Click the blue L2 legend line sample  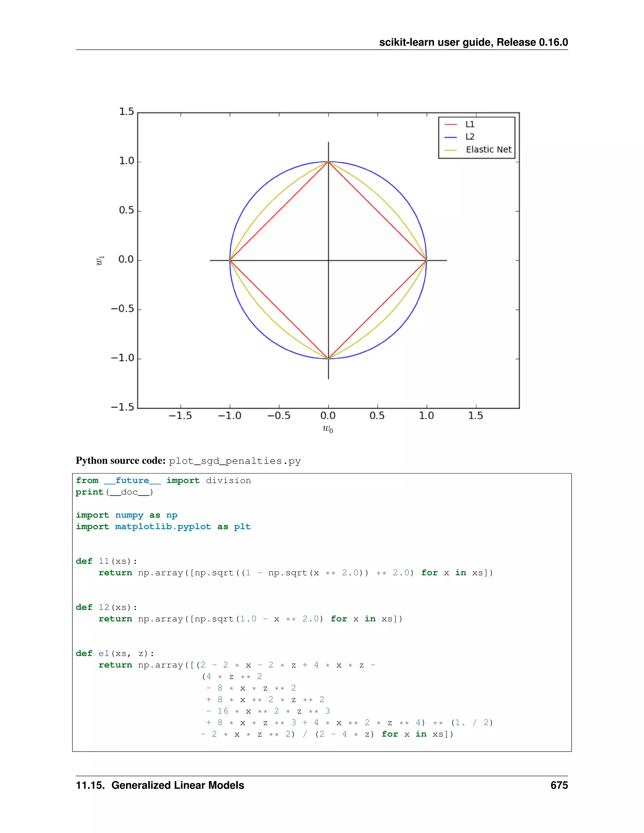[x=451, y=137]
